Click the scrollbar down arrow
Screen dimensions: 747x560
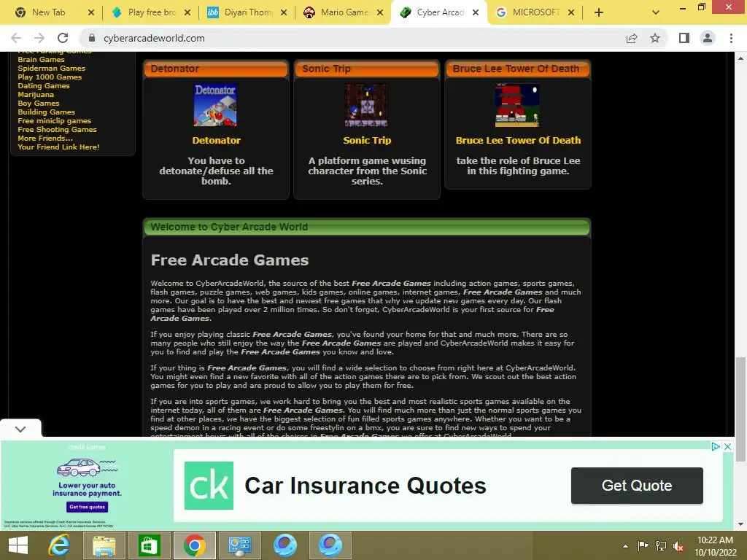pos(740,525)
